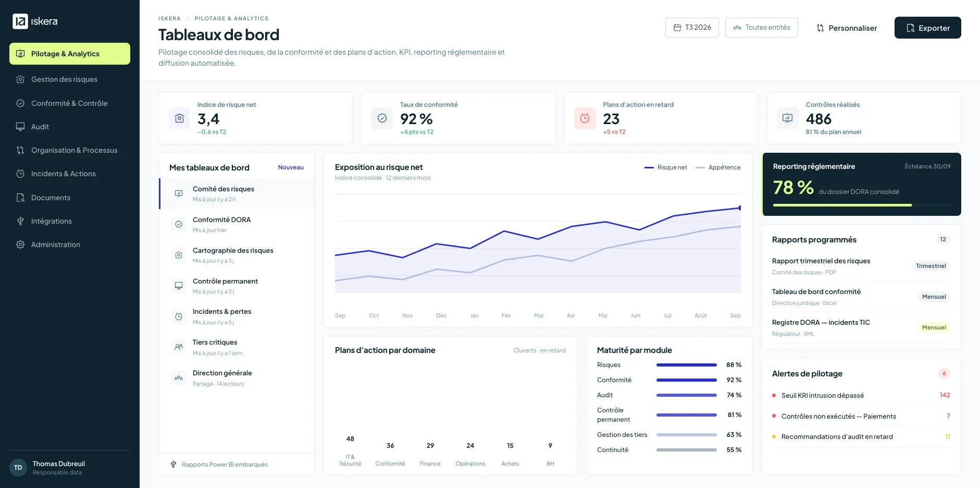This screenshot has width=980, height=488.
Task: Click the Cartographie des risques list icon
Action: pos(179,255)
